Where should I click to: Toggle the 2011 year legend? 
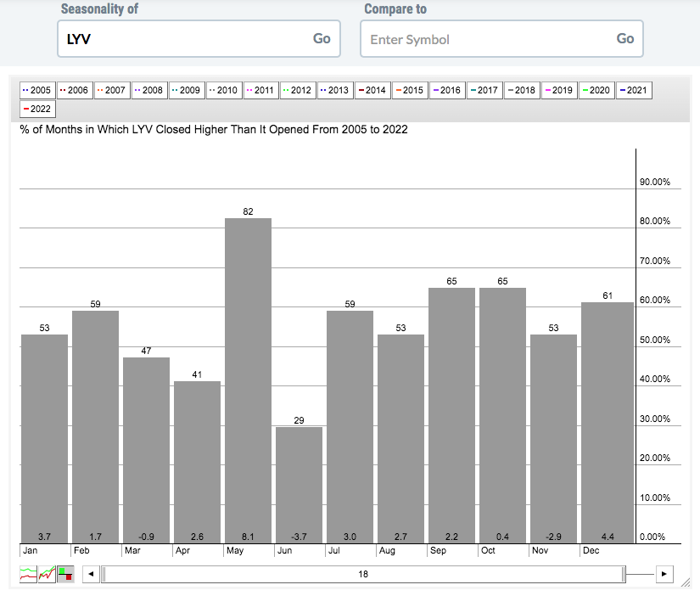point(261,90)
